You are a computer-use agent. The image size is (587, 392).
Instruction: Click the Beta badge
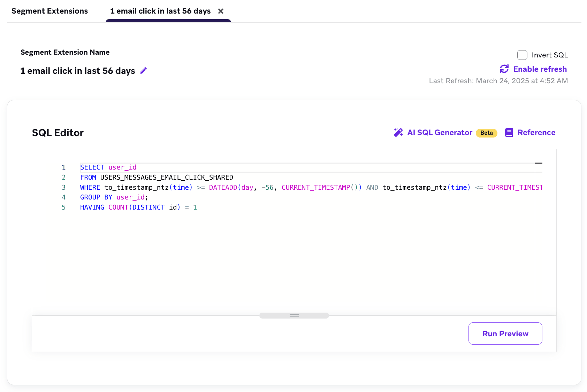point(486,133)
